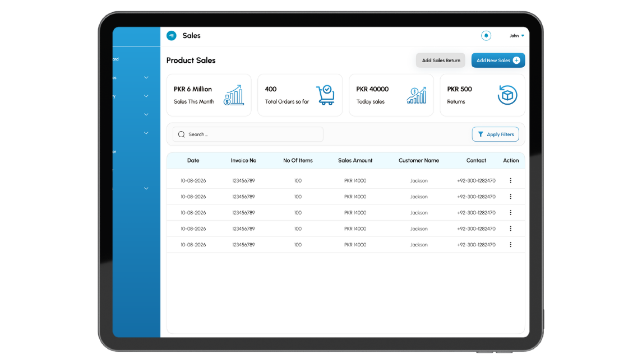Click the Sales This Month chart icon
642x364 pixels.
tap(234, 95)
